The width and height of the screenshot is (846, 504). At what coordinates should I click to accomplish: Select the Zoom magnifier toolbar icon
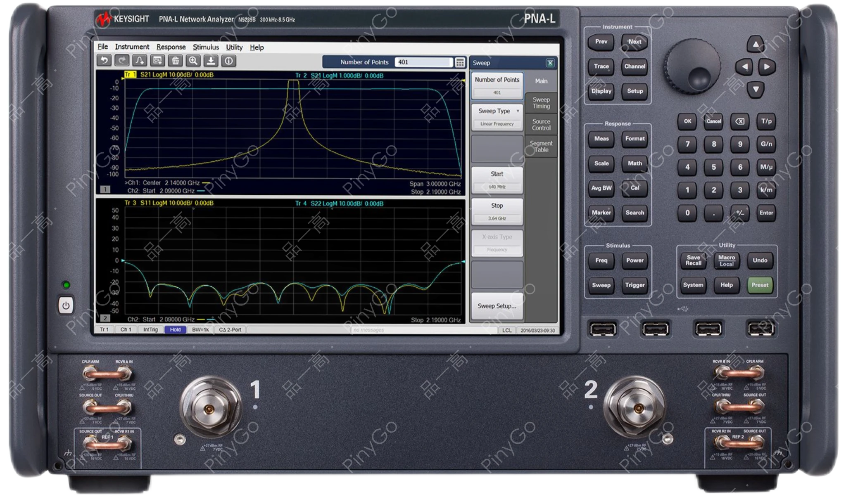click(x=192, y=61)
